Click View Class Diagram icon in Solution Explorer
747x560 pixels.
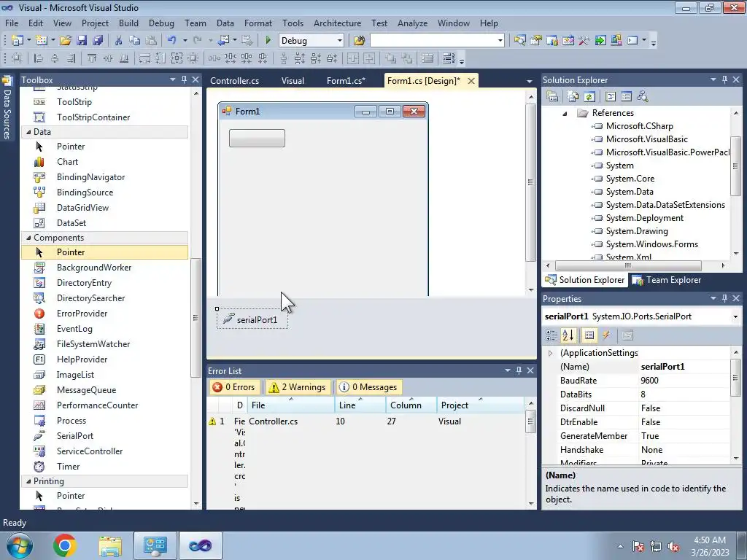pos(642,97)
